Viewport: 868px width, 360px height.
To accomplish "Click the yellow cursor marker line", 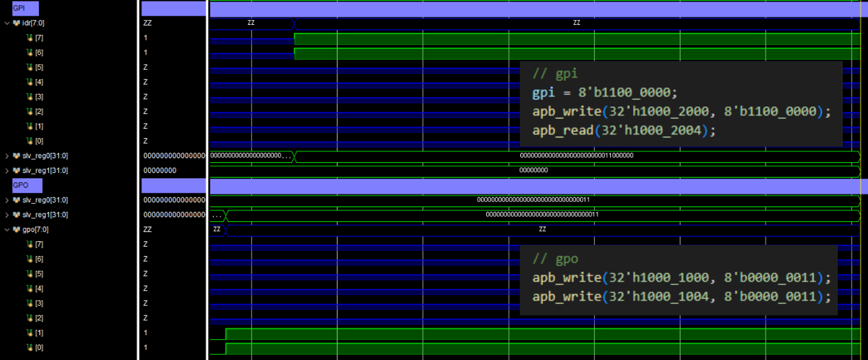I will click(860, 101).
